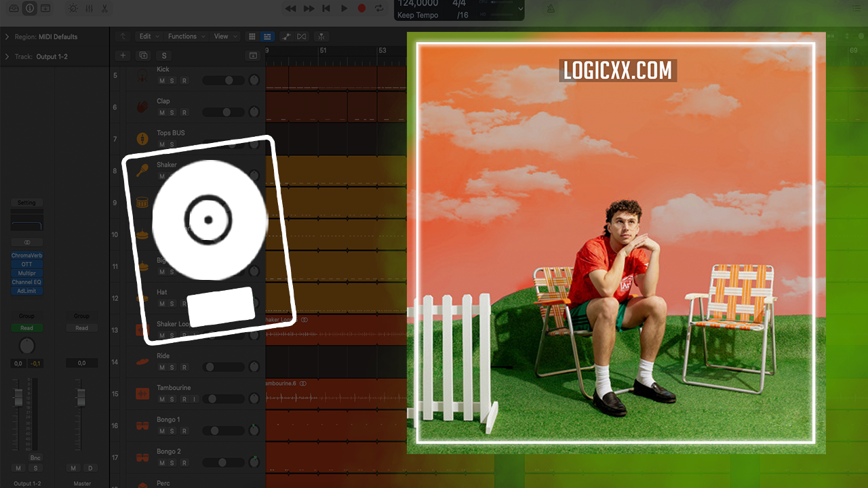The height and width of the screenshot is (488, 868).
Task: Select the Bongo 2 track icon
Action: 142,457
